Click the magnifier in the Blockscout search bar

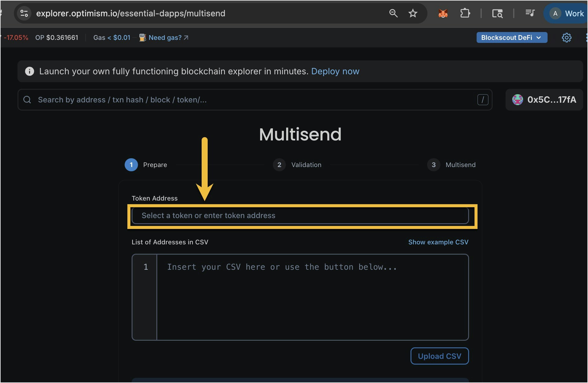point(27,100)
